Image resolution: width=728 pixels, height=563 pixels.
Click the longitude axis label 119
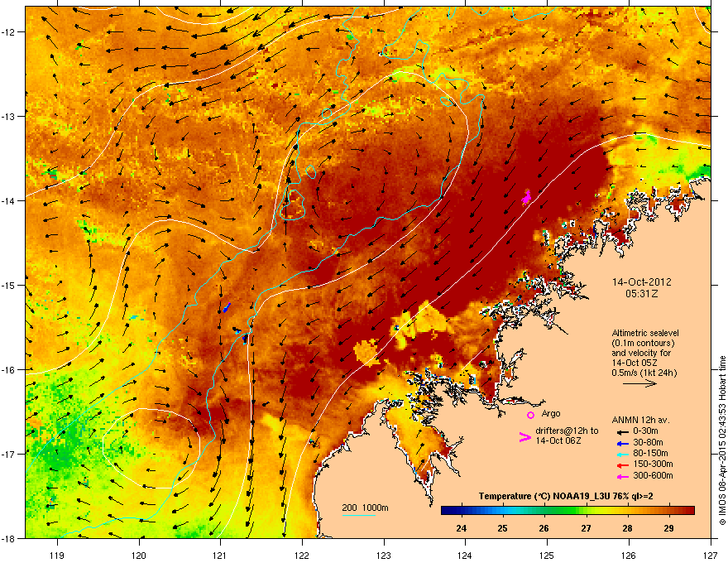(x=57, y=555)
